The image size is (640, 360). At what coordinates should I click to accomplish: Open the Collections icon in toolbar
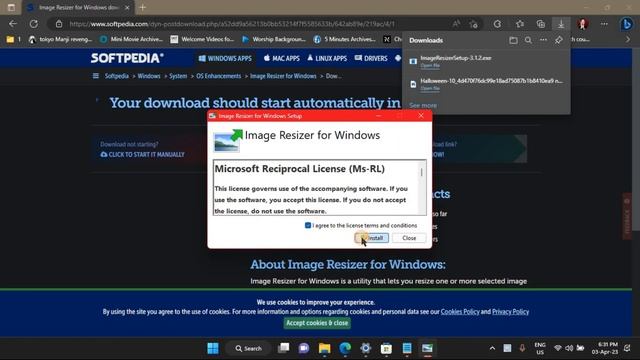[541, 24]
